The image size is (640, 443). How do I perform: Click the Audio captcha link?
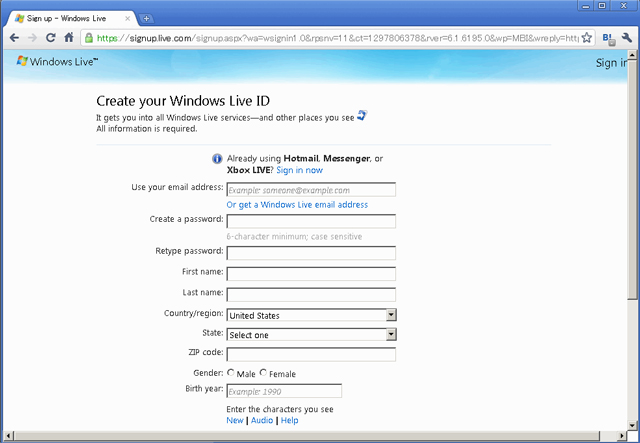262,420
